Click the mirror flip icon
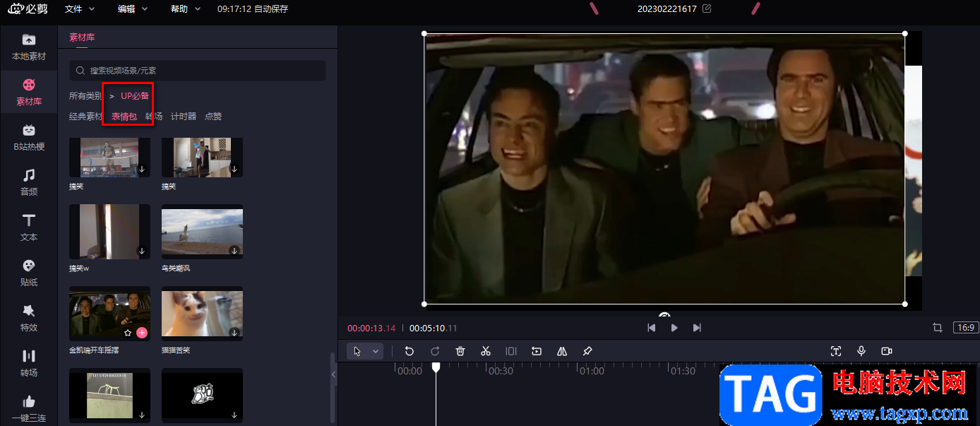This screenshot has height=426, width=980. click(562, 351)
